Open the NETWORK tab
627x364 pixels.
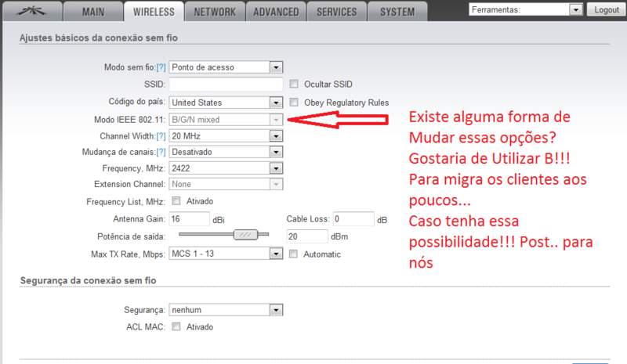pos(215,12)
